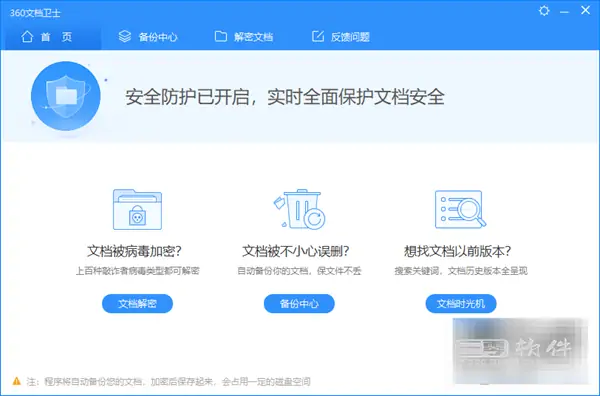Click the 360文档卫士 window title

coord(35,13)
